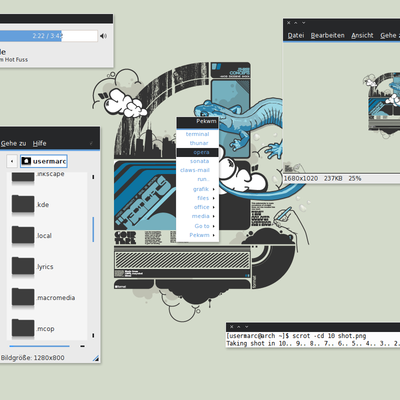Click the image viewer title bar X icon
400x400 pixels.
(289, 23)
